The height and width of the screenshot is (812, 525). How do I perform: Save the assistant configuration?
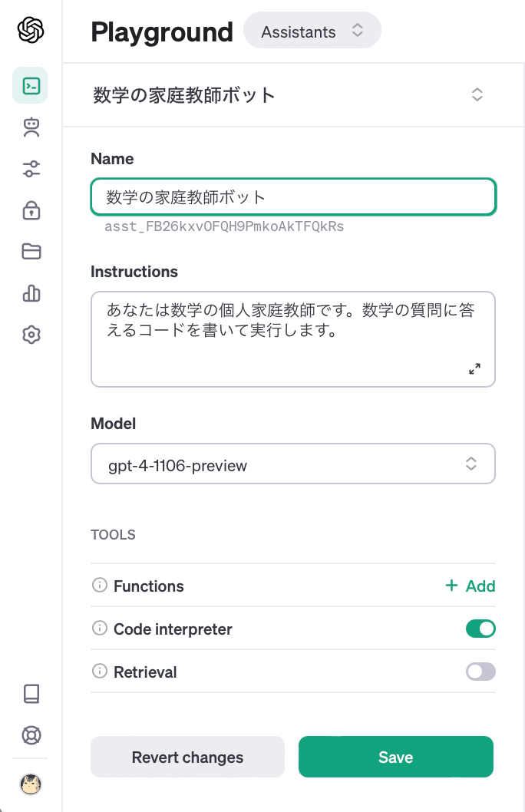(x=395, y=757)
